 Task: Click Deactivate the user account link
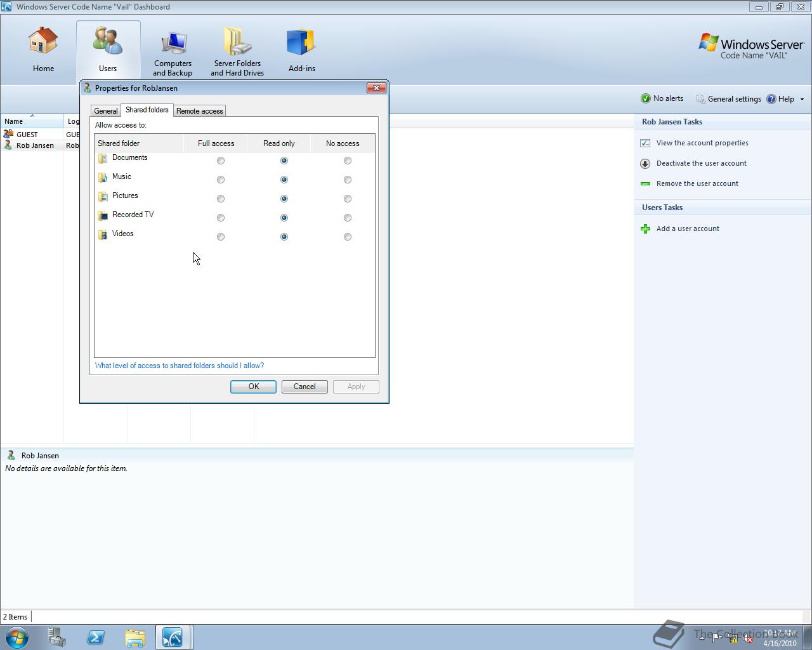pyautogui.click(x=702, y=163)
